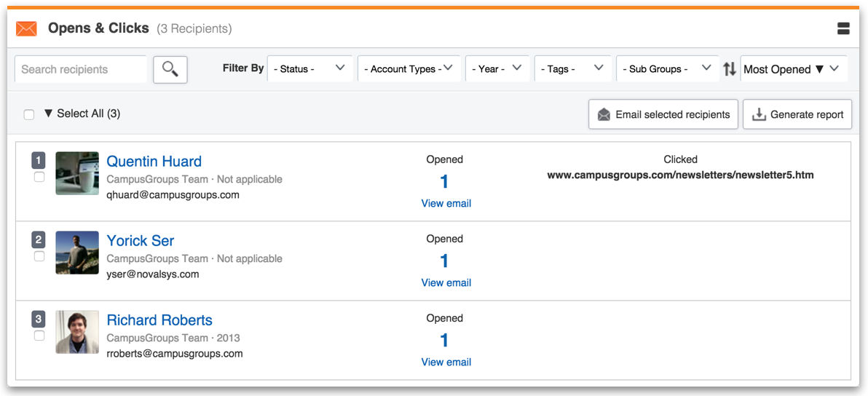Click the number 2 rank badge

(38, 240)
